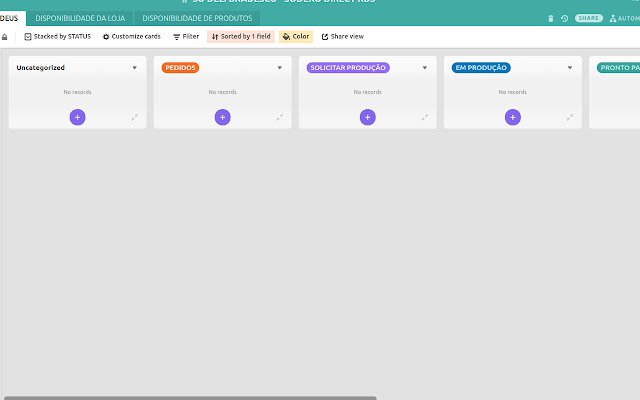Click the blue EM PRODUÇÃO label
Viewport: 640px width, 400px height.
(481, 68)
